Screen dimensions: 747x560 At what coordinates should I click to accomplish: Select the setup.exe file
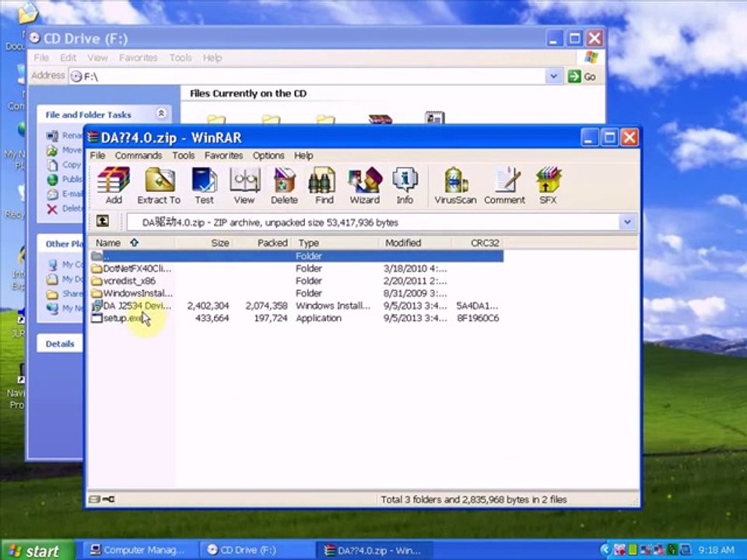tap(117, 318)
